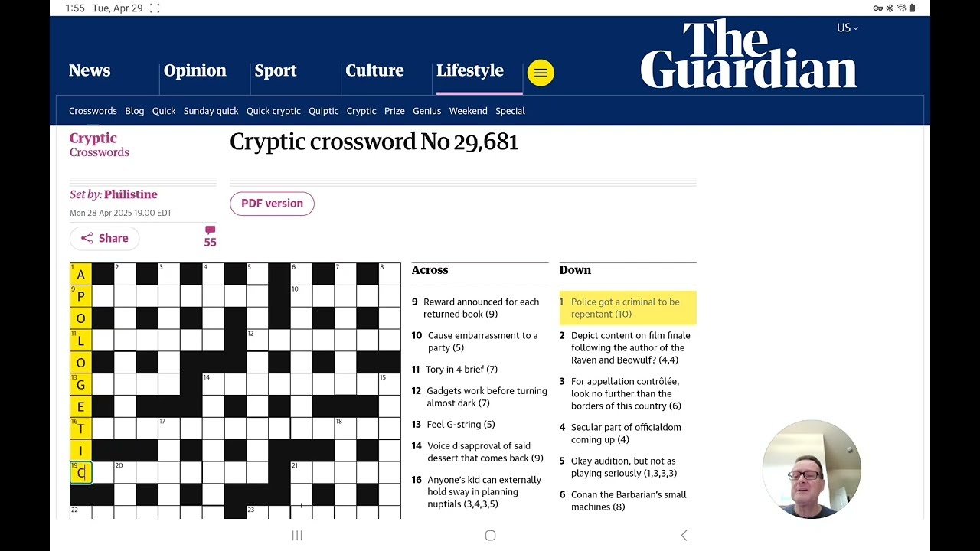Select the News menu item
The height and width of the screenshot is (551, 980).
(90, 70)
